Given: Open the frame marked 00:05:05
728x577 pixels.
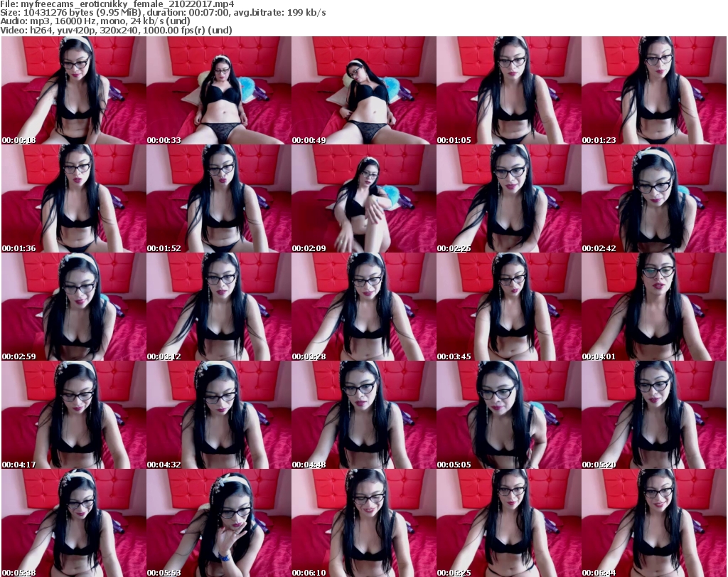Looking at the screenshot, I should click(x=509, y=415).
